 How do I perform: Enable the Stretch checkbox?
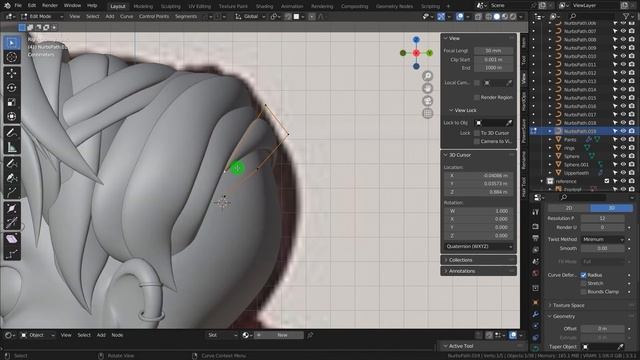583,283
